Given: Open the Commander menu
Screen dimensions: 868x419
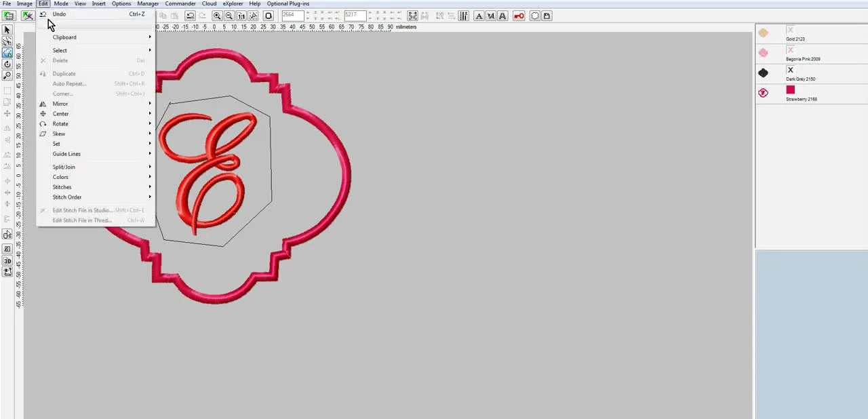Looking at the screenshot, I should [x=180, y=3].
